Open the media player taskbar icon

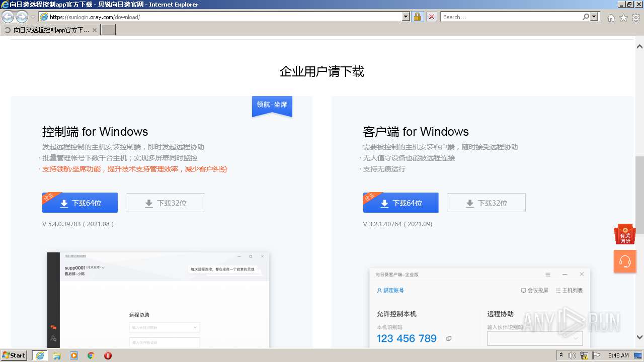74,355
